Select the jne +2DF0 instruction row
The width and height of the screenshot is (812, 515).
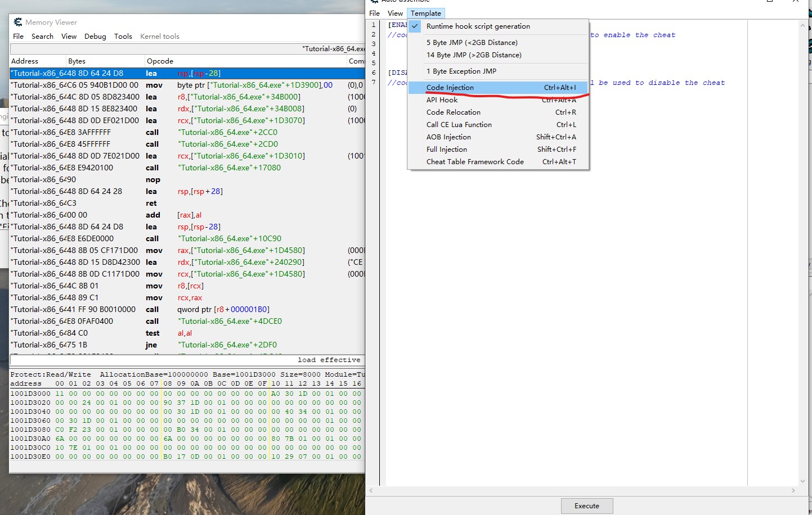[x=187, y=345]
